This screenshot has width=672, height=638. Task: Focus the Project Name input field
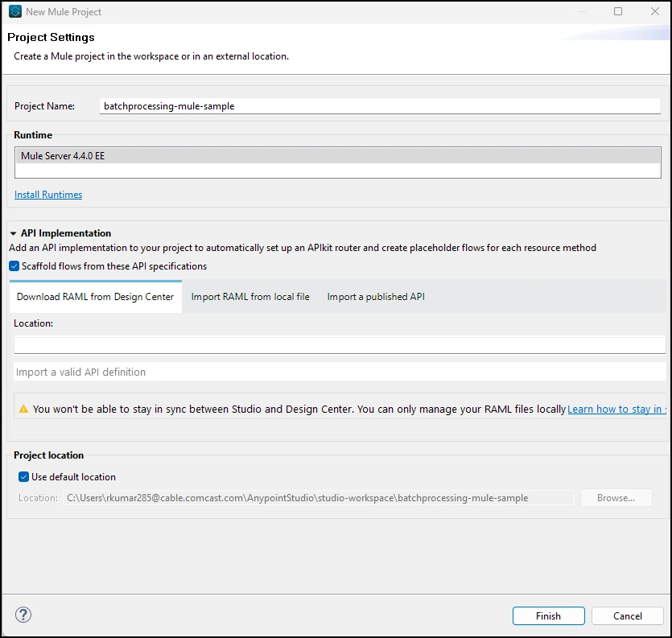click(380, 106)
